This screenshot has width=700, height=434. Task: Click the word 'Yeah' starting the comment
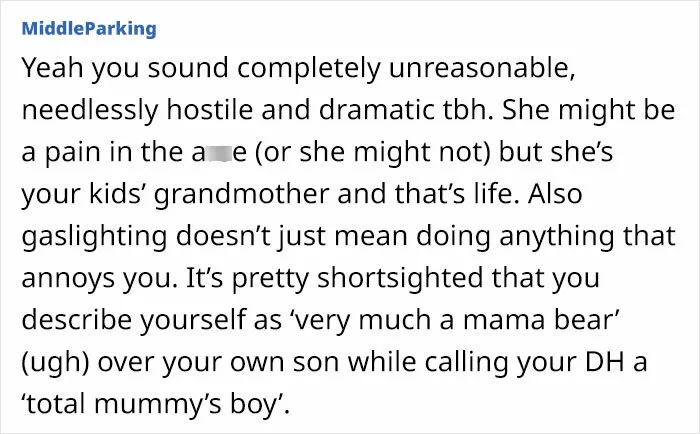(52, 68)
